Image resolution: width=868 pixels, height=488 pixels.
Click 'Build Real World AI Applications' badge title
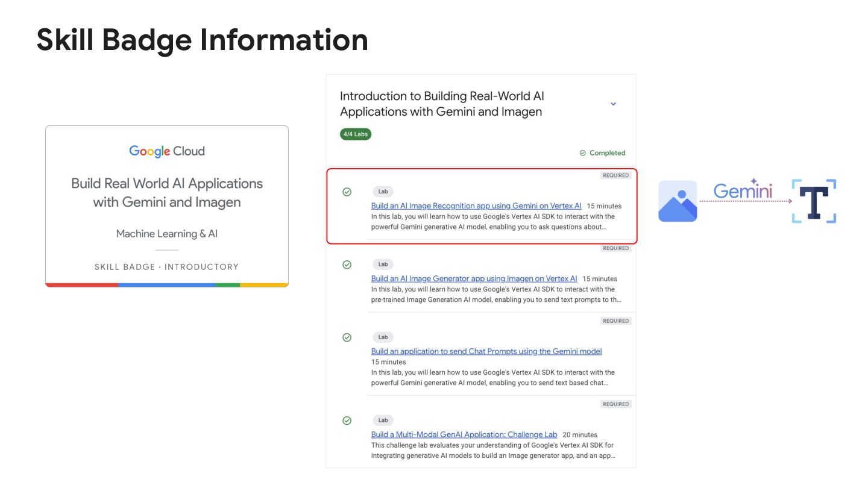167,193
